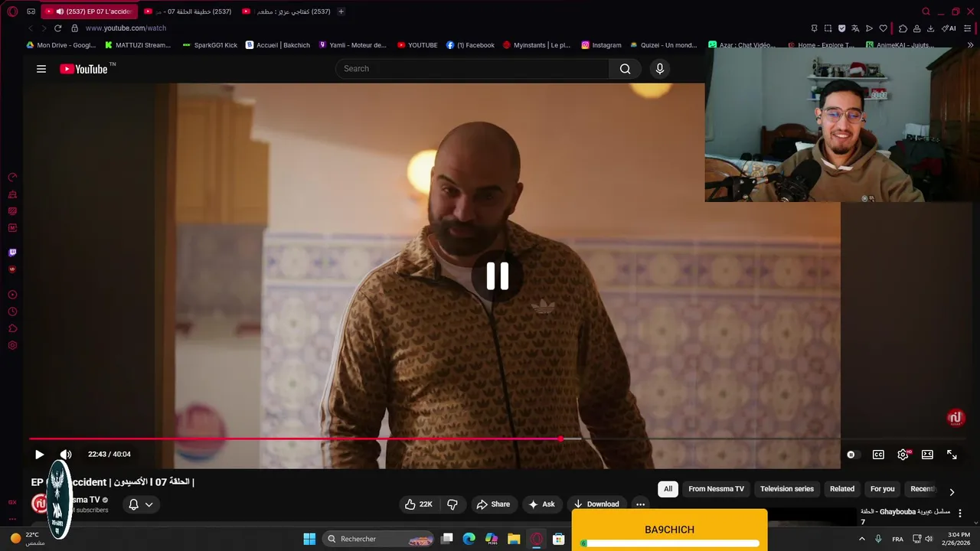Open the ad blocker shield icon
Image resolution: width=980 pixels, height=551 pixels.
point(841,28)
